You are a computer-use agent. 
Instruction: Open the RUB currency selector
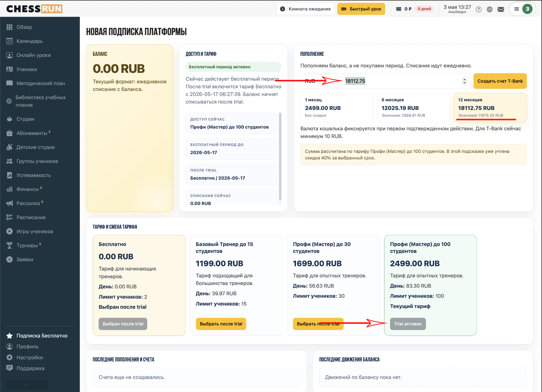(x=319, y=81)
